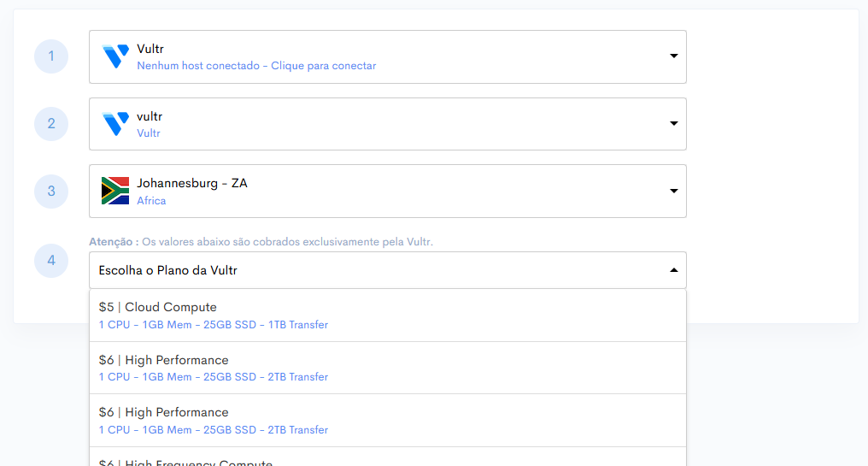The image size is (868, 466).
Task: Click the 'Escolha o Plano da Vultr' placeholder text
Action: coord(167,270)
